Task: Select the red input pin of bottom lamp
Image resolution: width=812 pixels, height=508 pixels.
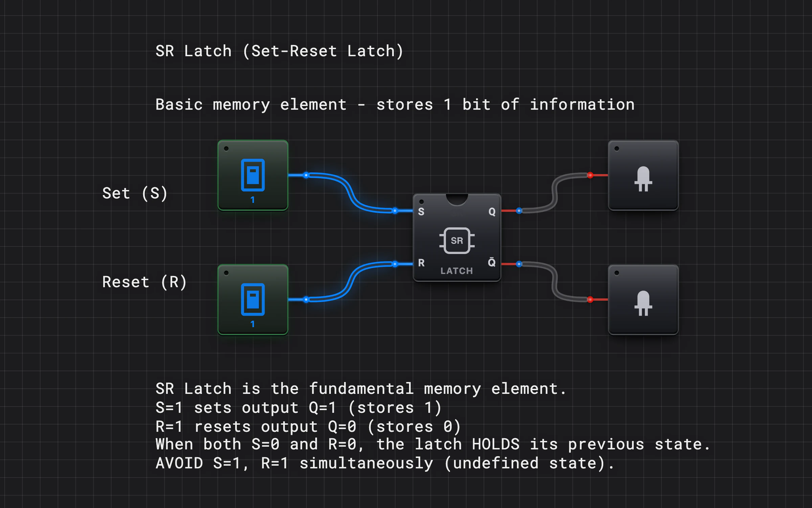Action: coord(590,299)
